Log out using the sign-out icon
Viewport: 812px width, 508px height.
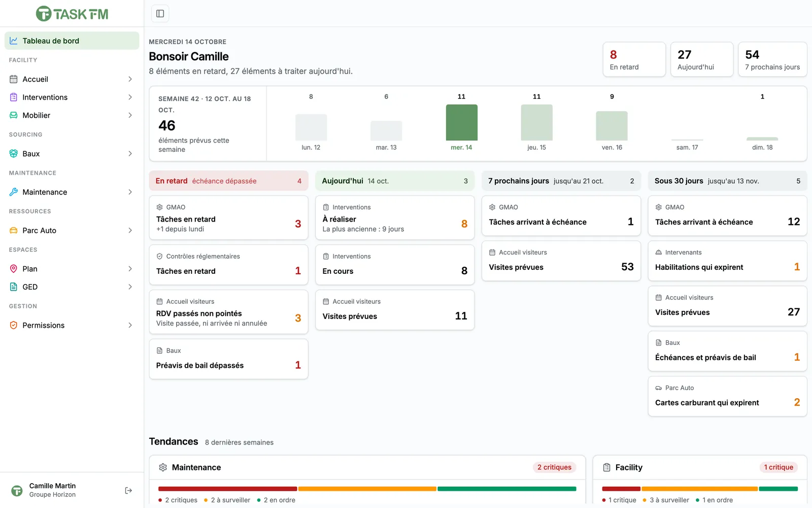coord(128,490)
